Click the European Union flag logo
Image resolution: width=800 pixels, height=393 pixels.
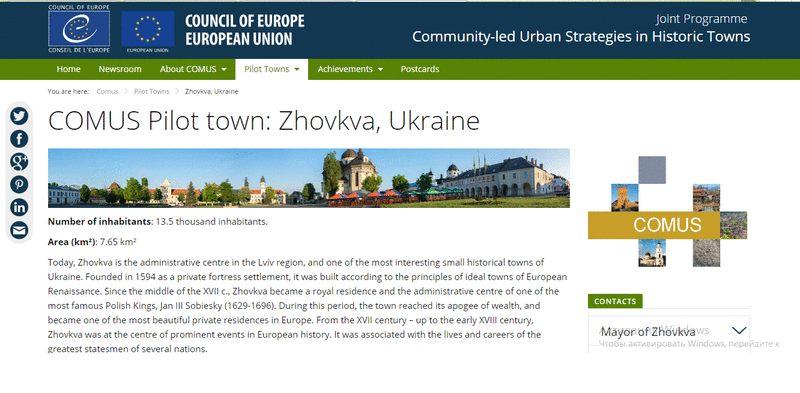(x=147, y=31)
